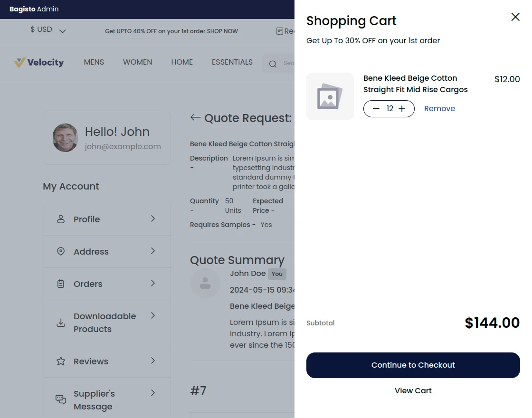Click the Velocity logo
Screen dimensions: 532x418
[38, 62]
